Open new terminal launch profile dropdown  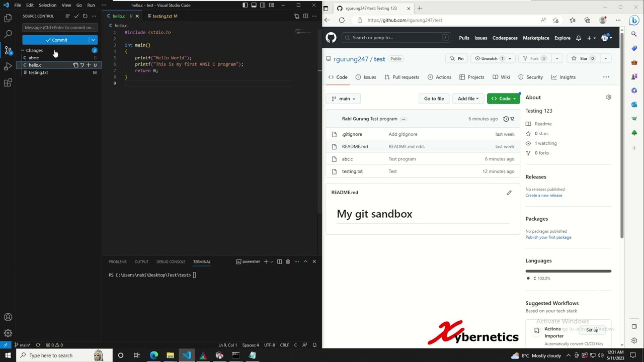pyautogui.click(x=271, y=261)
